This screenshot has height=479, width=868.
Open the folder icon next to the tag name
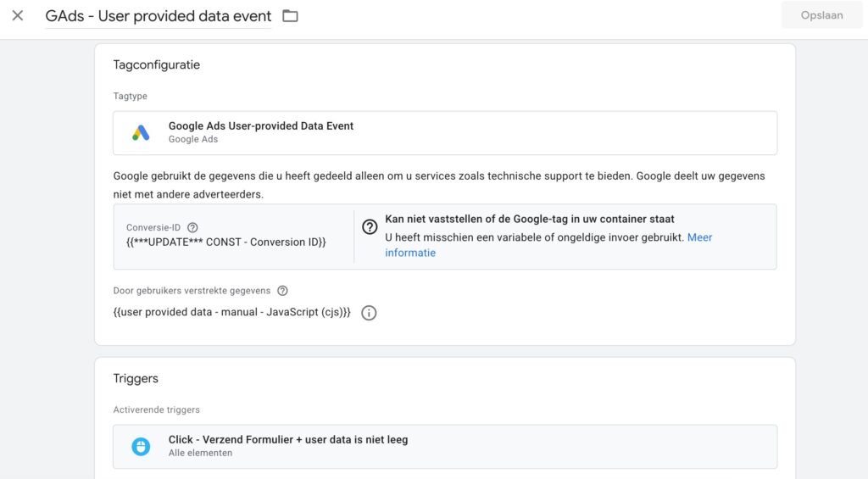tap(290, 16)
